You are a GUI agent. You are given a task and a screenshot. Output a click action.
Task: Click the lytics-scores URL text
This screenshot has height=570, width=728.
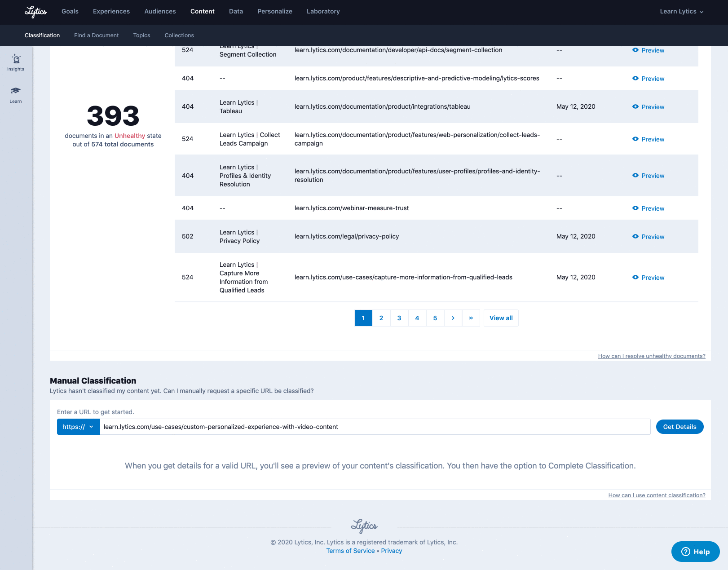tap(417, 78)
